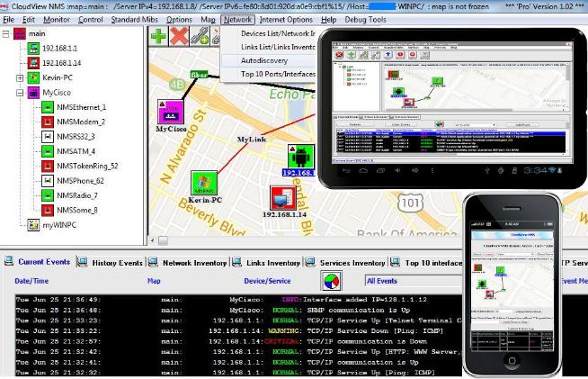
Task: Open the Internet Options menu
Action: click(286, 20)
